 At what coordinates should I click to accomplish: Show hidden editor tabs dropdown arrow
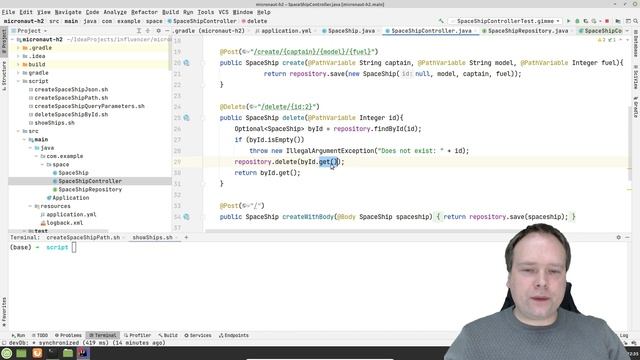pos(627,31)
